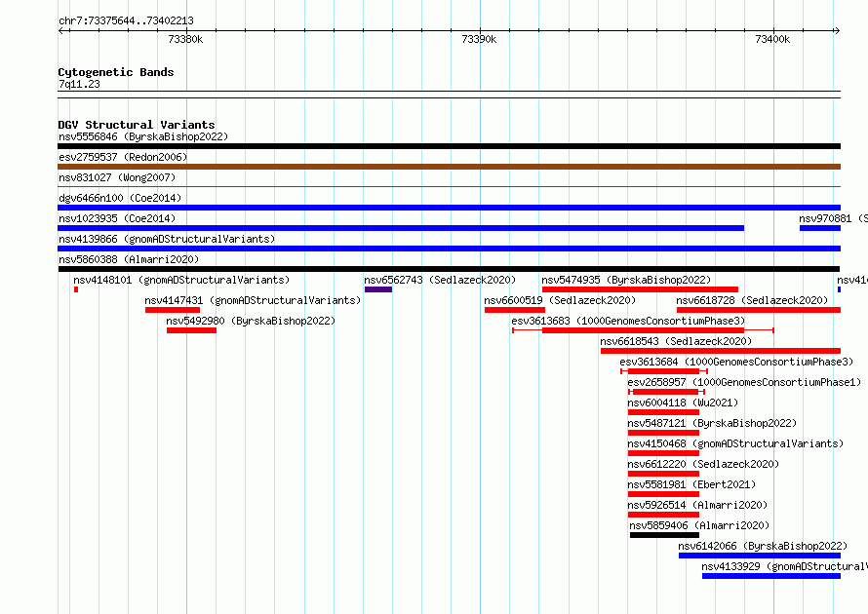The image size is (868, 614).
Task: Click the red nsv6618728 variant bar
Action: click(x=759, y=310)
